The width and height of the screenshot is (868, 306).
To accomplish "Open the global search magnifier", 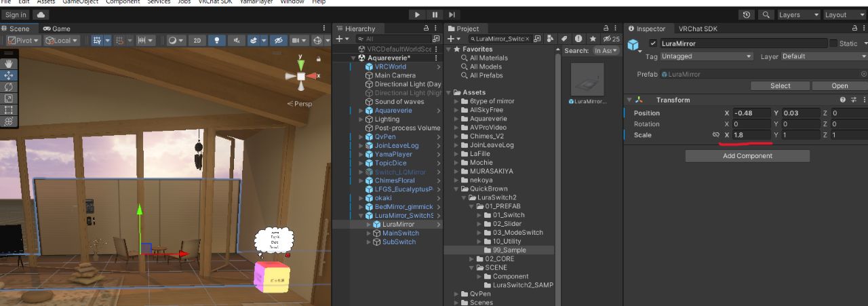I will (x=766, y=14).
